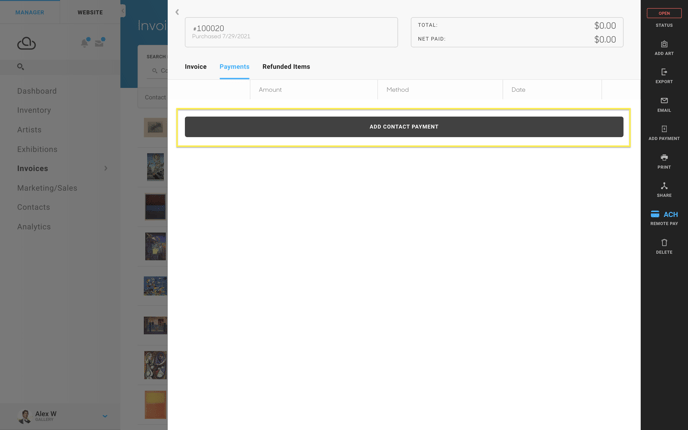Click the sidebar search magnifier icon
The width and height of the screenshot is (688, 430).
[20, 67]
